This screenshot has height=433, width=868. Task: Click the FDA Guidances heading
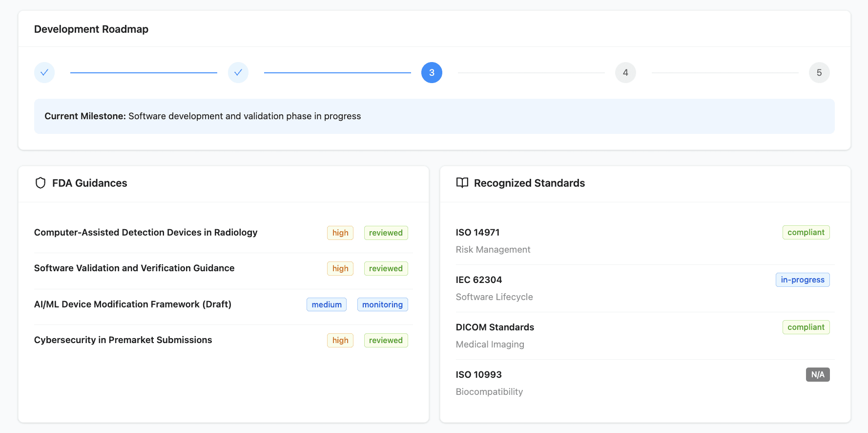[x=90, y=183]
